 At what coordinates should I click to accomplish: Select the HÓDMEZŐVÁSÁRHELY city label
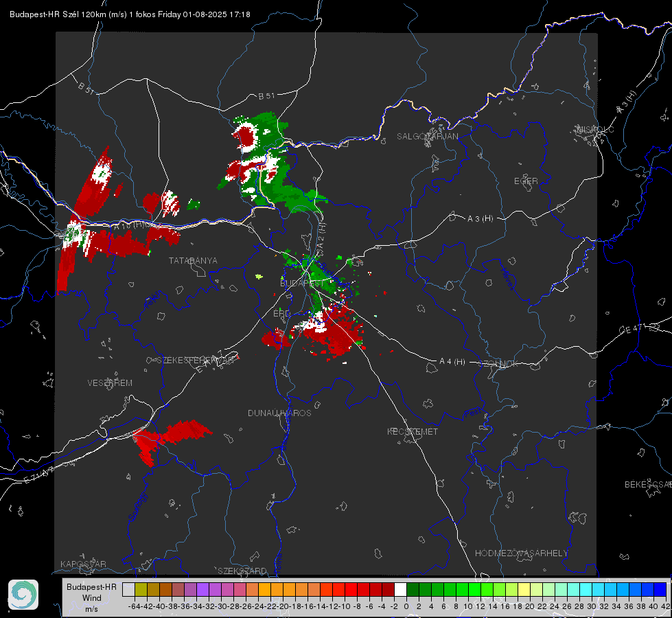521,553
